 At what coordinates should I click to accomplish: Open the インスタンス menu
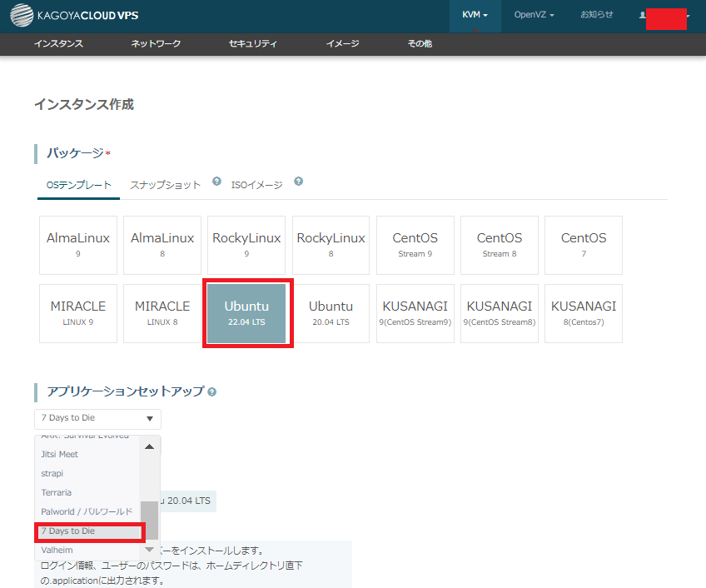tap(58, 44)
